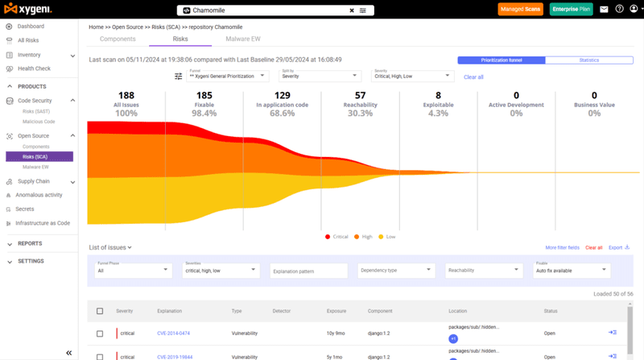644x360 pixels.
Task: Clear the Chamomile search with X icon
Action: click(351, 10)
